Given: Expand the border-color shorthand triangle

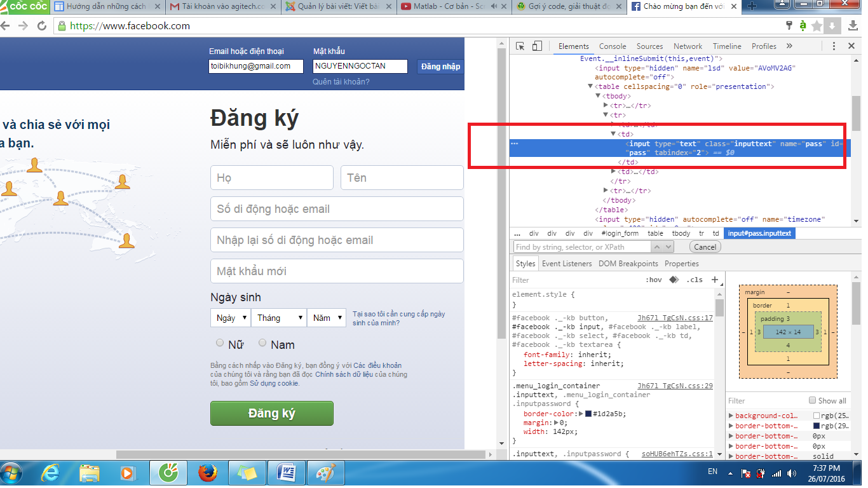Looking at the screenshot, I should click(580, 414).
